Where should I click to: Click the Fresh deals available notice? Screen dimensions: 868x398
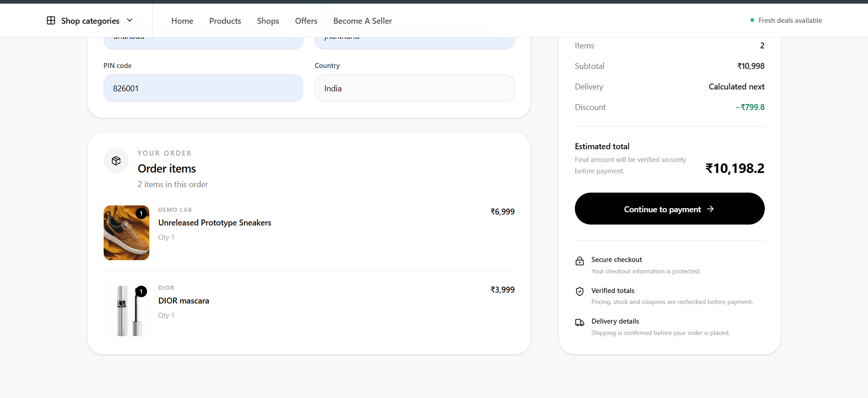tap(786, 21)
